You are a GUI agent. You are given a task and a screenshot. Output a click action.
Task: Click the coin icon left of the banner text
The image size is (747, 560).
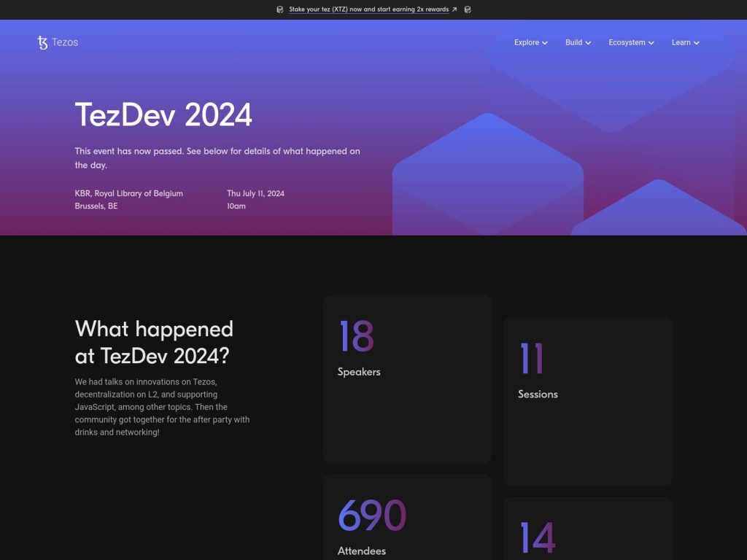[x=280, y=9]
